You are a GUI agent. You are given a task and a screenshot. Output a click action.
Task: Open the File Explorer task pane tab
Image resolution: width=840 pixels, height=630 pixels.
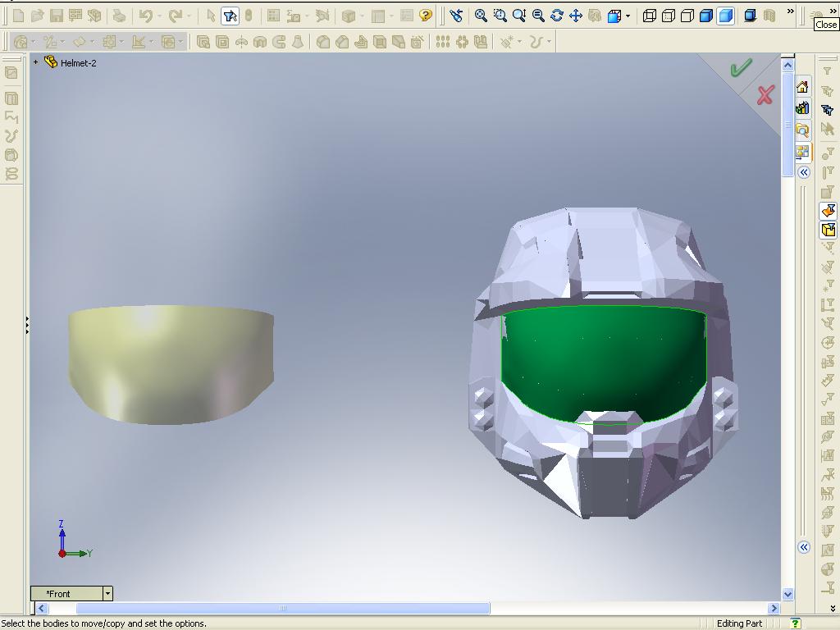[x=802, y=130]
